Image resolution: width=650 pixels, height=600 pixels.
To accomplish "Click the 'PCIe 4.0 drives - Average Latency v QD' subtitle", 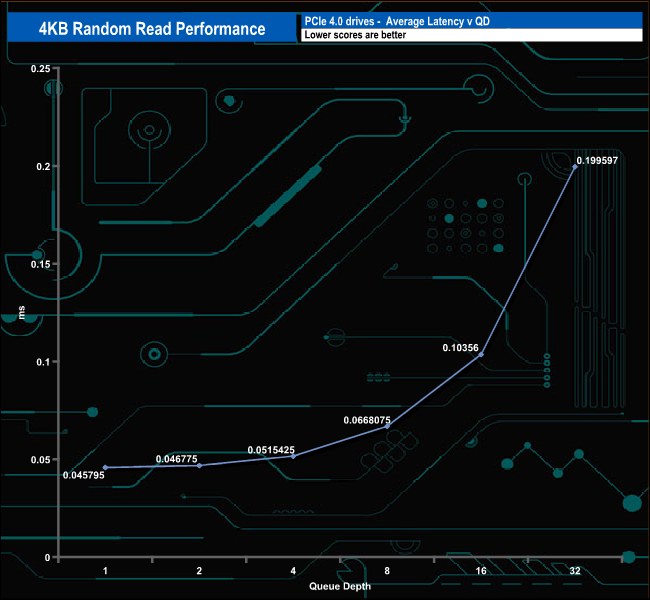I will [397, 21].
